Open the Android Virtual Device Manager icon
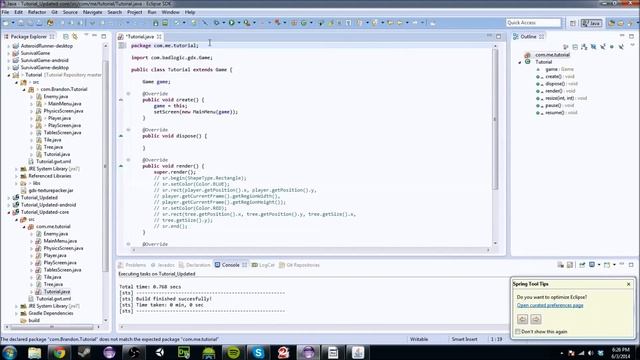The height and width of the screenshot is (360, 640). (165, 23)
